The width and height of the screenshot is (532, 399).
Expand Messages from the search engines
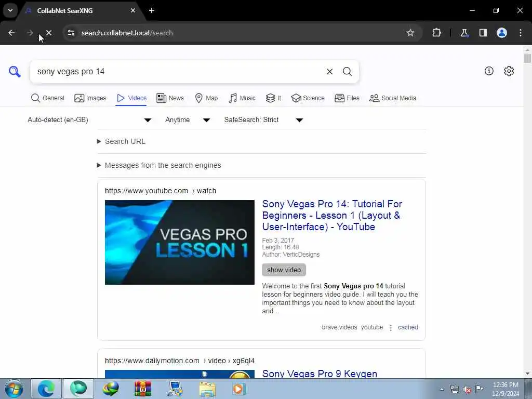pos(159,165)
